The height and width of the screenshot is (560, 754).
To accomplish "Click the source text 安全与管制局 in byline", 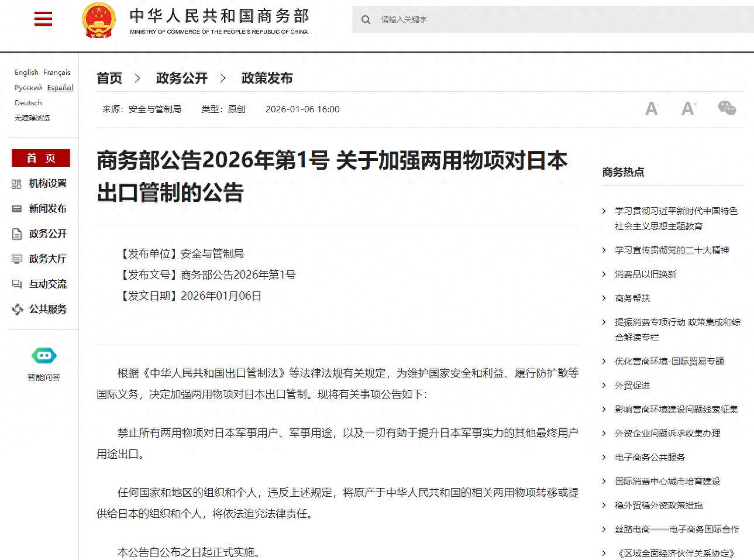I will pyautogui.click(x=155, y=109).
